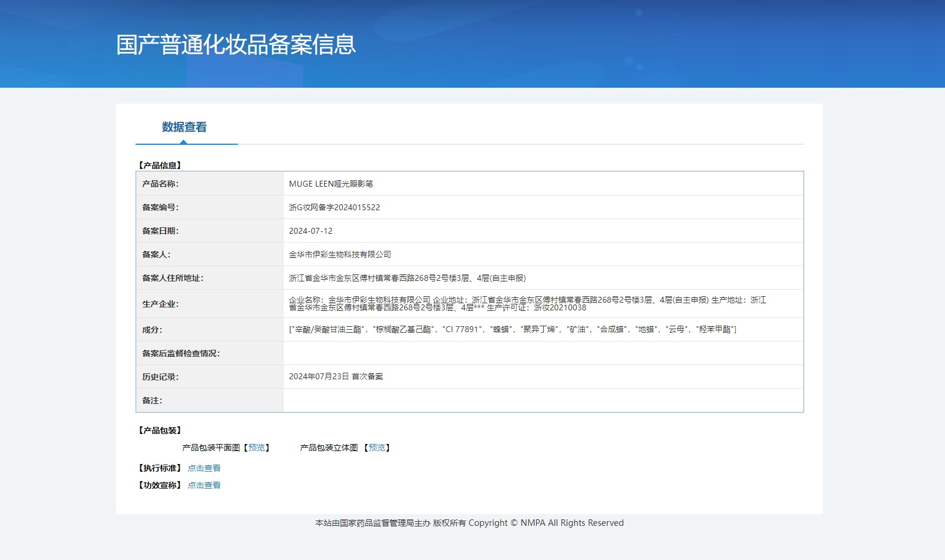The height and width of the screenshot is (560, 945).
Task: Click the NMPA copyright footer text
Action: pos(470,523)
